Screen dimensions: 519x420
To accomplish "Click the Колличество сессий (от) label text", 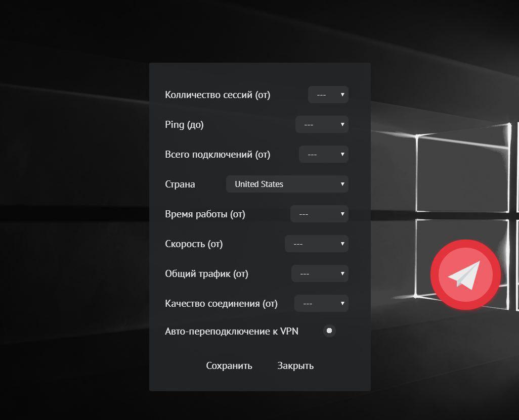I will [x=218, y=95].
